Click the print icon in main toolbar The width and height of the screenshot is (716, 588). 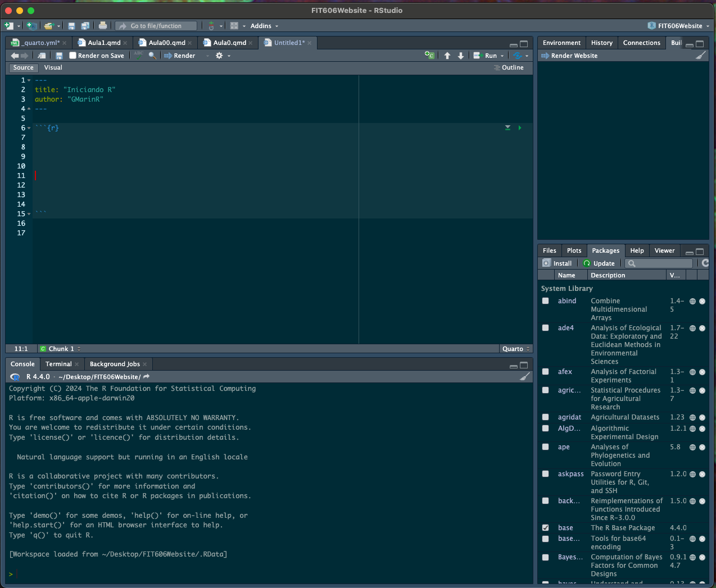(102, 26)
